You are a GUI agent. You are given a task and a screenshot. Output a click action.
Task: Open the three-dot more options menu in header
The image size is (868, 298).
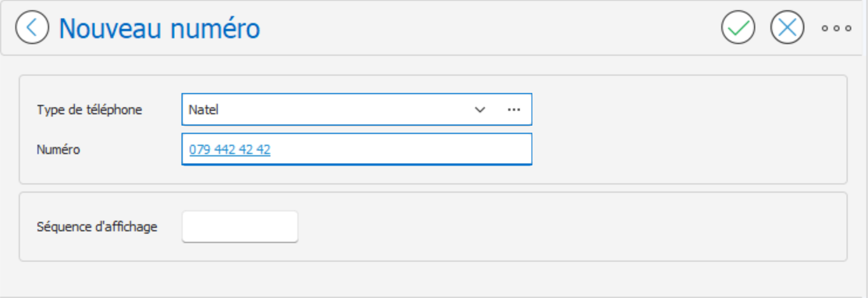coord(837,28)
